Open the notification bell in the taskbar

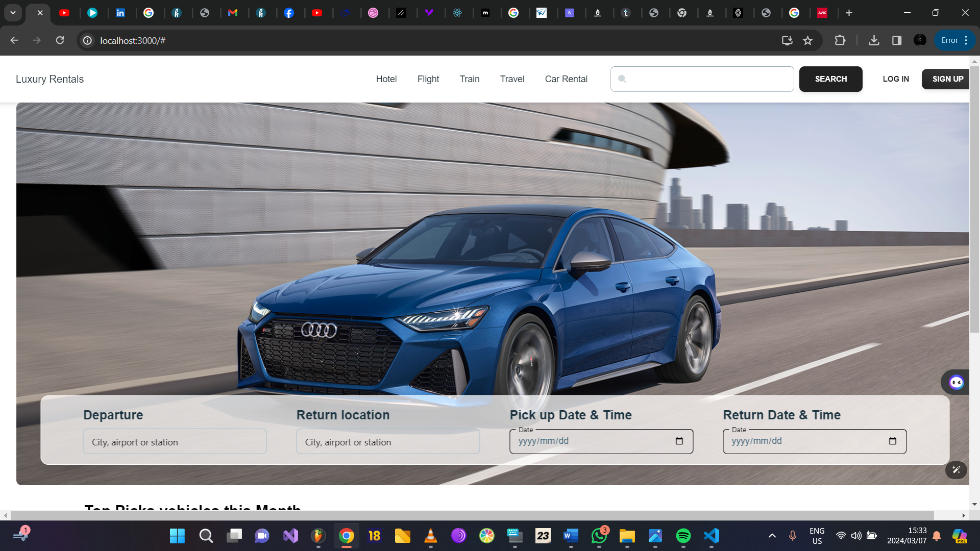click(937, 536)
